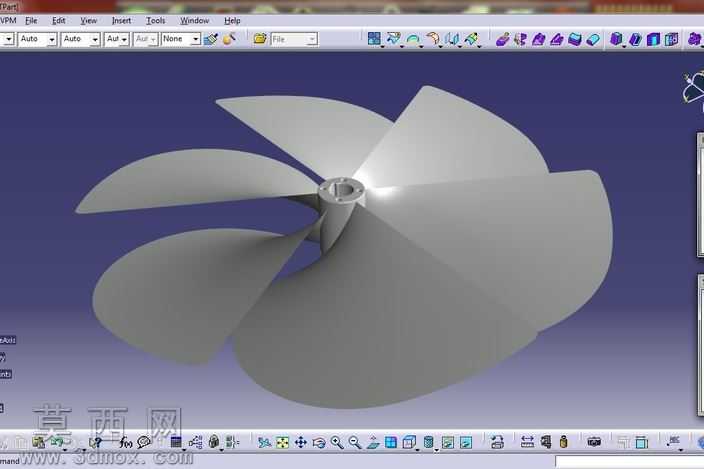This screenshot has width=704, height=469.
Task: Click the lock icon in bottom toolbar
Action: tap(214, 443)
